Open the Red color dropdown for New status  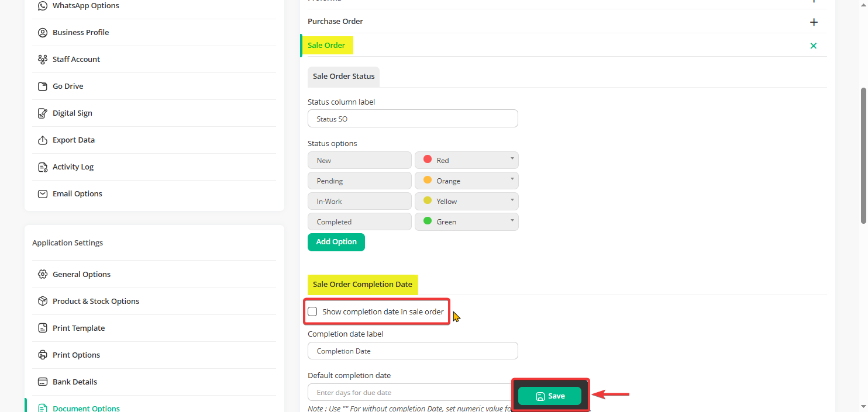click(466, 160)
